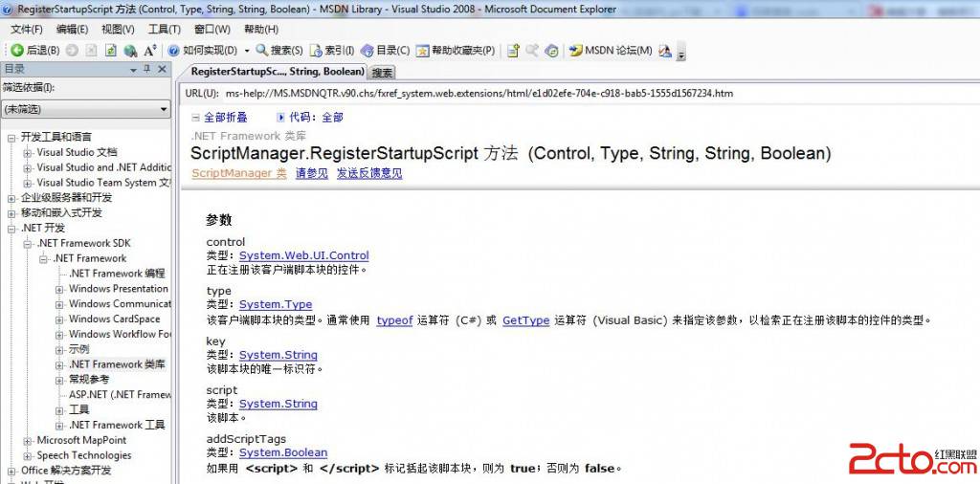Image resolution: width=980 pixels, height=484 pixels.
Task: Open the 目录 panel window position dropdown
Action: (x=132, y=69)
